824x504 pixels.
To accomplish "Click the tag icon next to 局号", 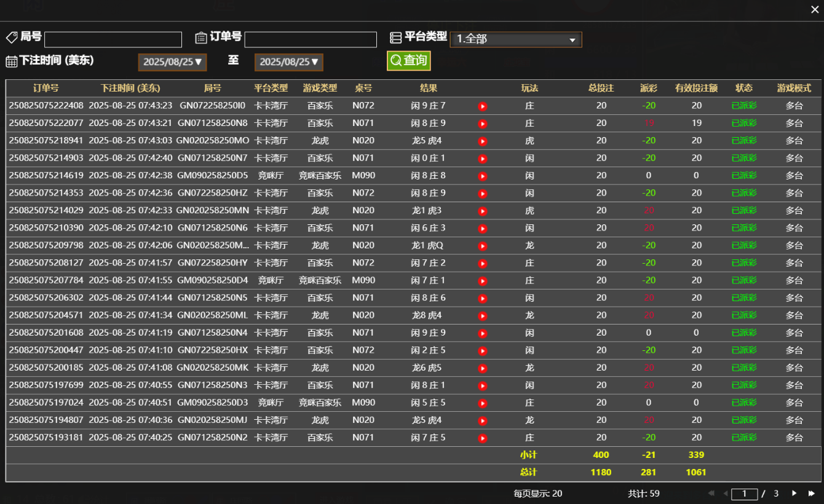I will point(10,37).
